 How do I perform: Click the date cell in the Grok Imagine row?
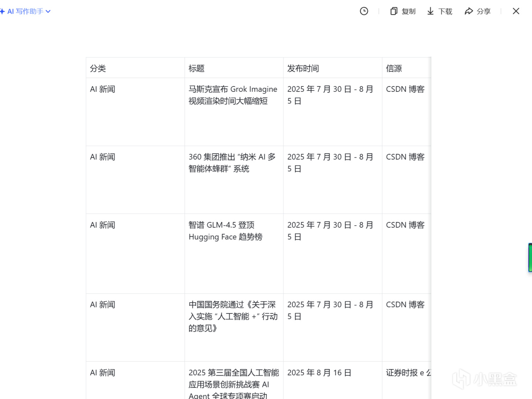pos(332,112)
